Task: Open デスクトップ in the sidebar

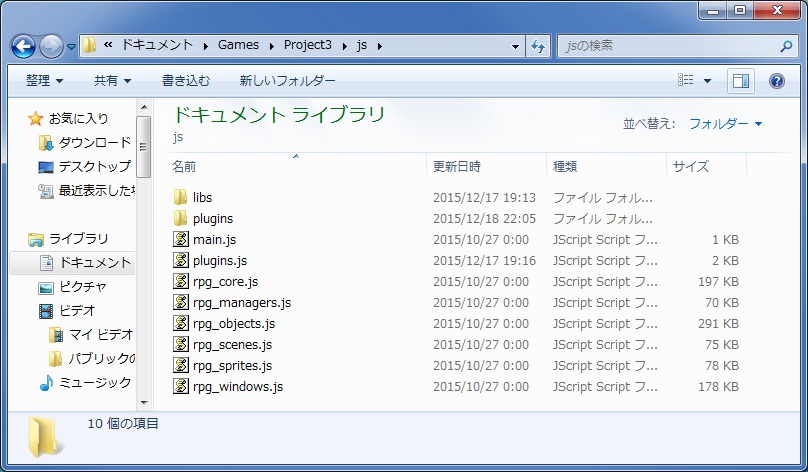Action: click(85, 166)
